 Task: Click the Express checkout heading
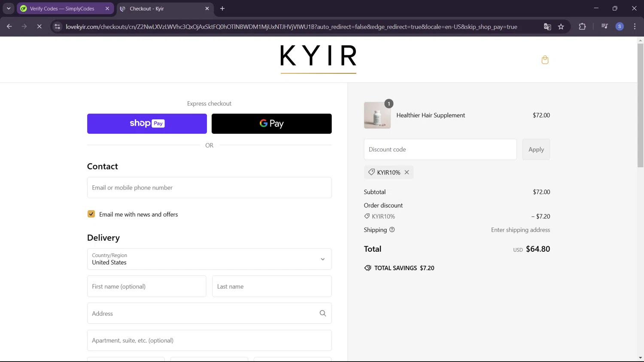[209, 103]
